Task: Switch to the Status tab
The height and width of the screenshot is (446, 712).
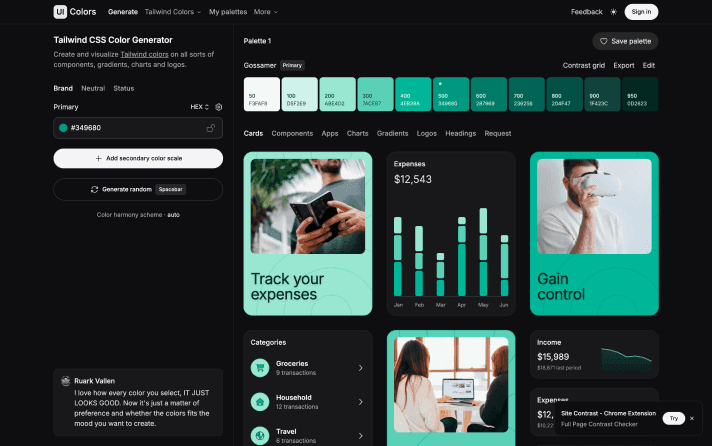Action: [124, 89]
